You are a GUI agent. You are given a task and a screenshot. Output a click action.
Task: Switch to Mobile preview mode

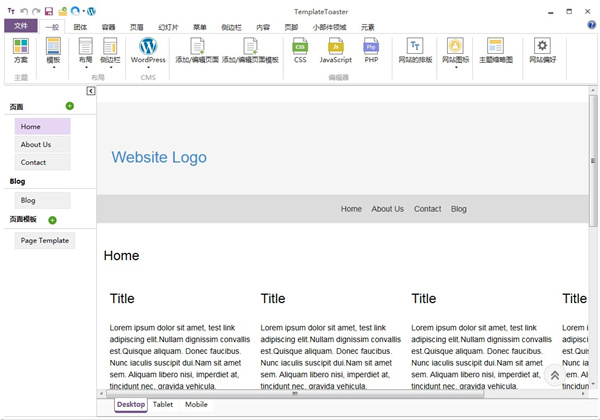tap(196, 404)
